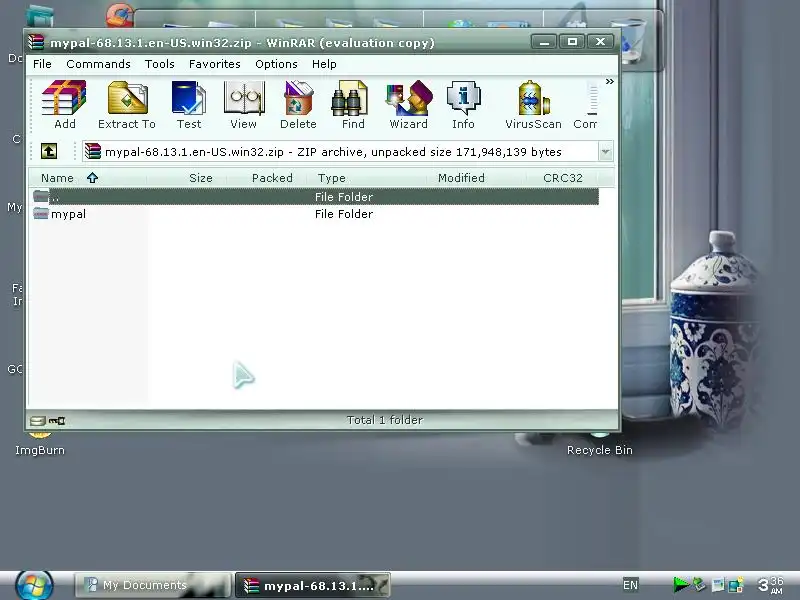Close the WinRAR window

click(601, 42)
